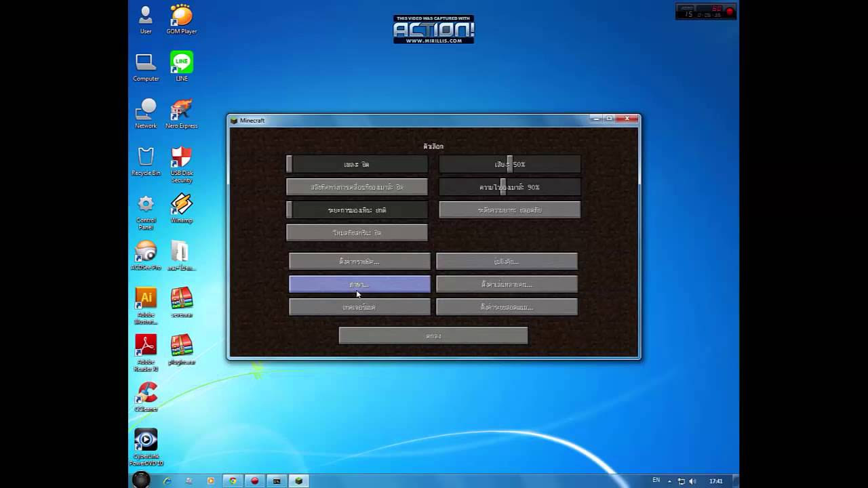Launch Internet Explorer from the taskbar
This screenshot has width=868, height=488.
coord(167,481)
